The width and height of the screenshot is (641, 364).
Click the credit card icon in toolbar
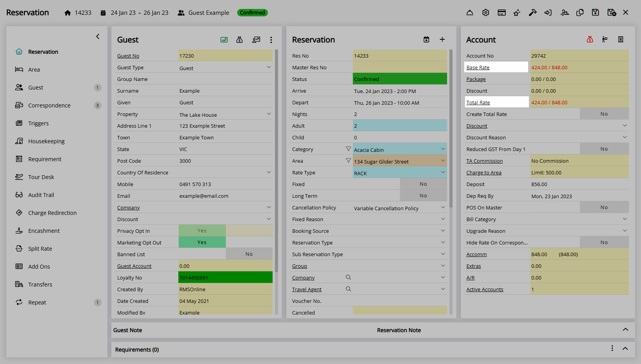[x=502, y=12]
